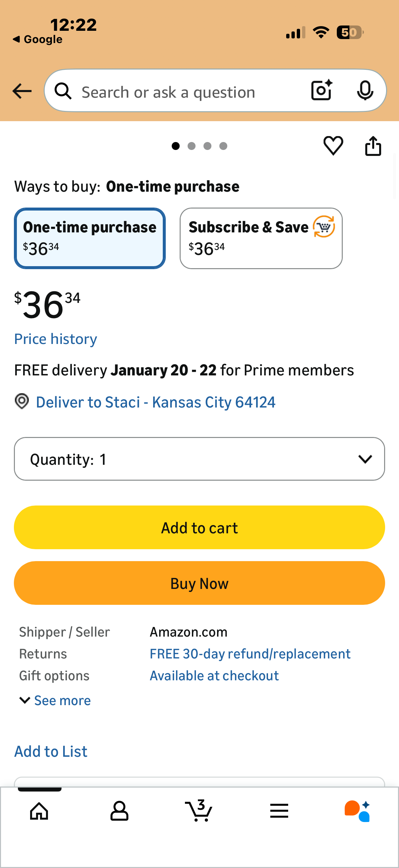Choose Subscribe & Save option
Viewport: 399px width, 868px height.
(x=261, y=238)
